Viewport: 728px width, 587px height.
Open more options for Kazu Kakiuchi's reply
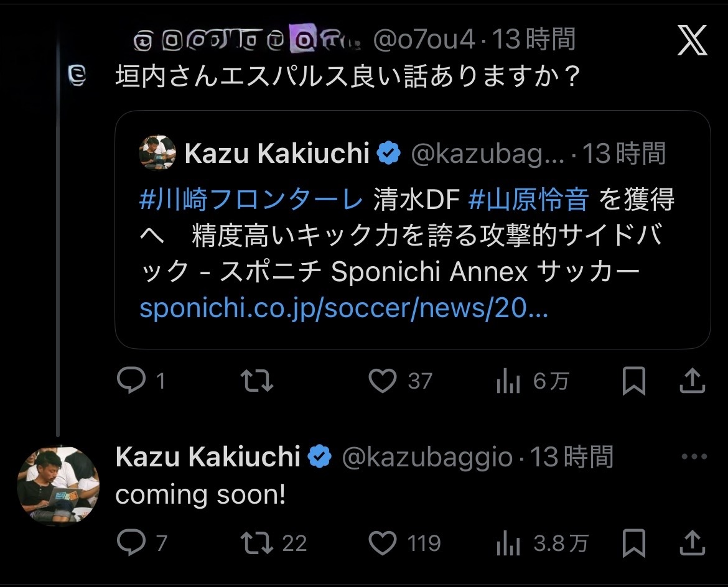pyautogui.click(x=694, y=457)
